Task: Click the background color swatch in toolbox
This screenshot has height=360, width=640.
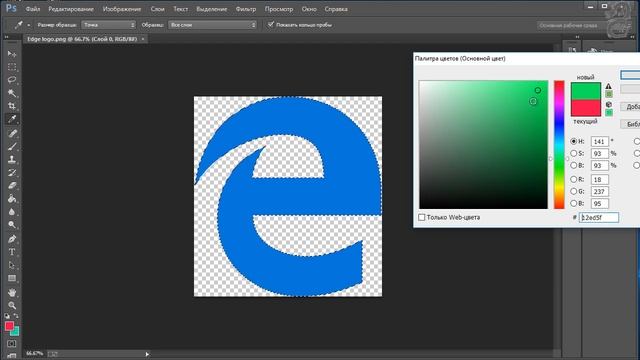Action: pos(16,332)
